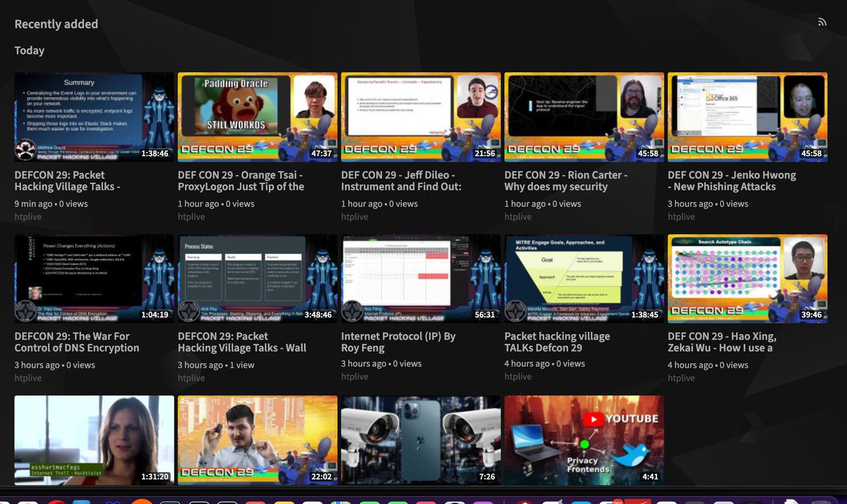The image size is (847, 504).
Task: Open title "Packet hacking village TALKs Defcon 29"
Action: (x=558, y=342)
